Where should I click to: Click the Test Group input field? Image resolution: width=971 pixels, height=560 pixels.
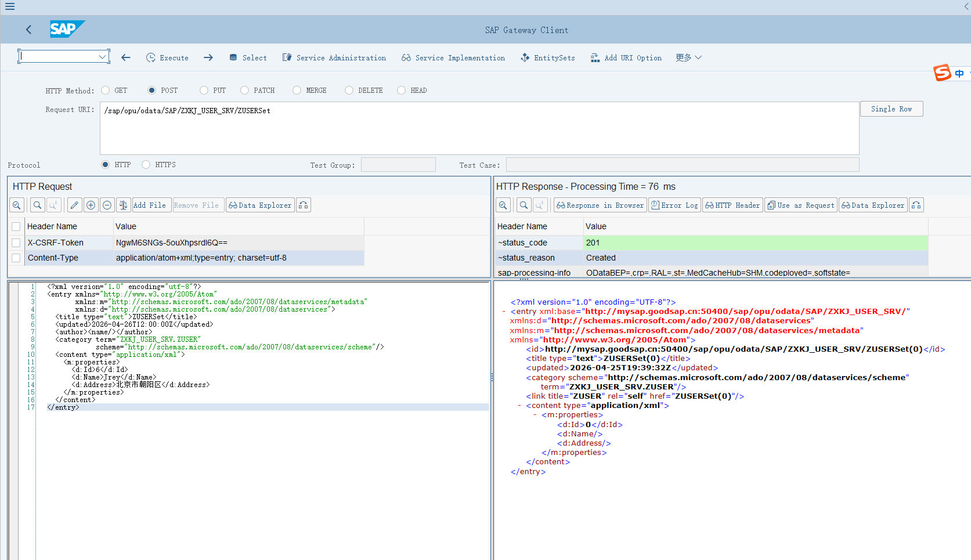coord(398,165)
